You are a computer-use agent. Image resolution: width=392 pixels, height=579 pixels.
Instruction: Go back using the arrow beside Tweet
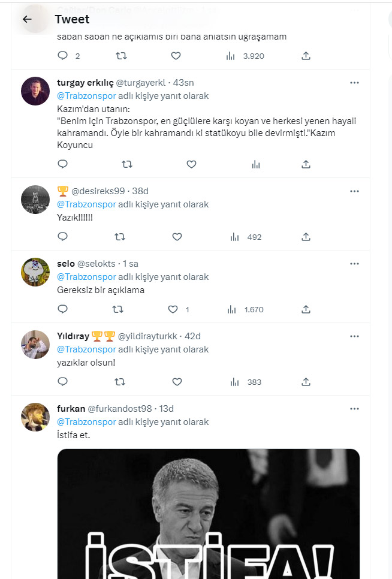(x=27, y=19)
